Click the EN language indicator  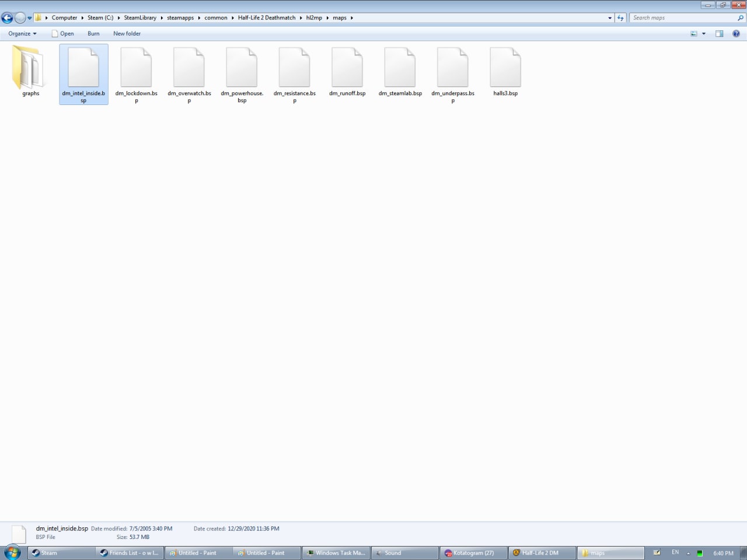click(x=675, y=552)
